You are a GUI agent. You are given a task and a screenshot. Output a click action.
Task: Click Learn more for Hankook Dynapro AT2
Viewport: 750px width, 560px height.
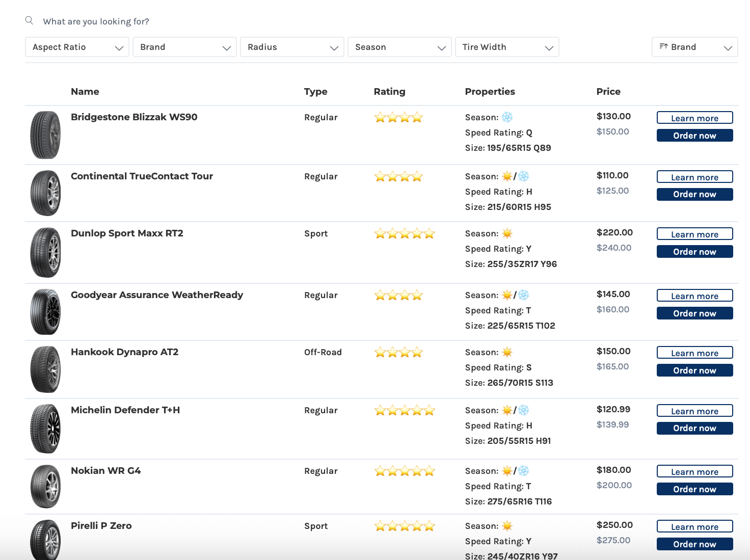coord(695,353)
